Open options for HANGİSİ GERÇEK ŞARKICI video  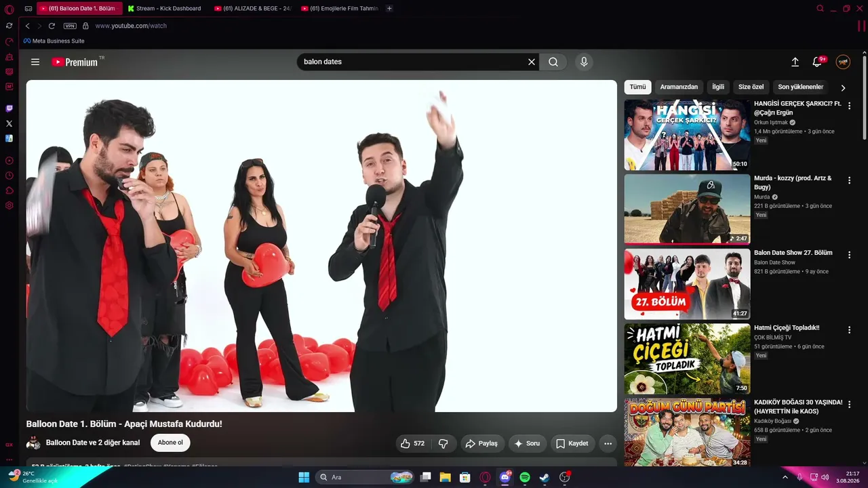(849, 106)
